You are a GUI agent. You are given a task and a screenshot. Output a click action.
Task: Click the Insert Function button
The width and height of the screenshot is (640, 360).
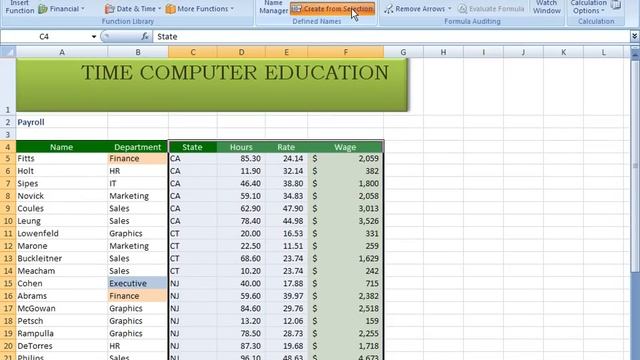20,7
